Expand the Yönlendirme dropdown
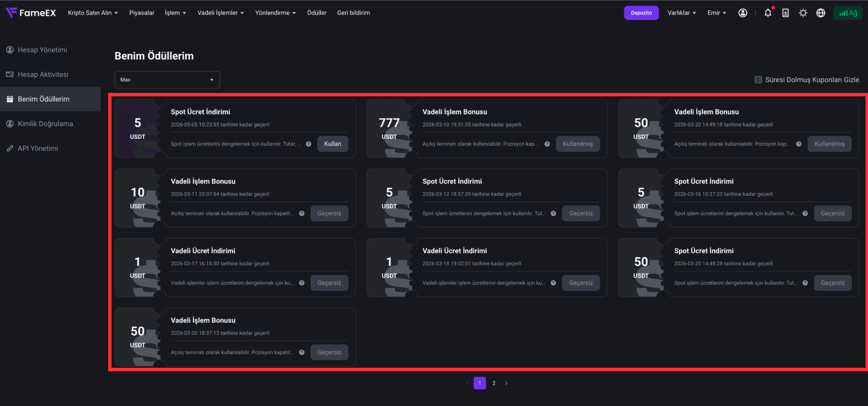Screen dimensions: 868x406 click(275, 13)
